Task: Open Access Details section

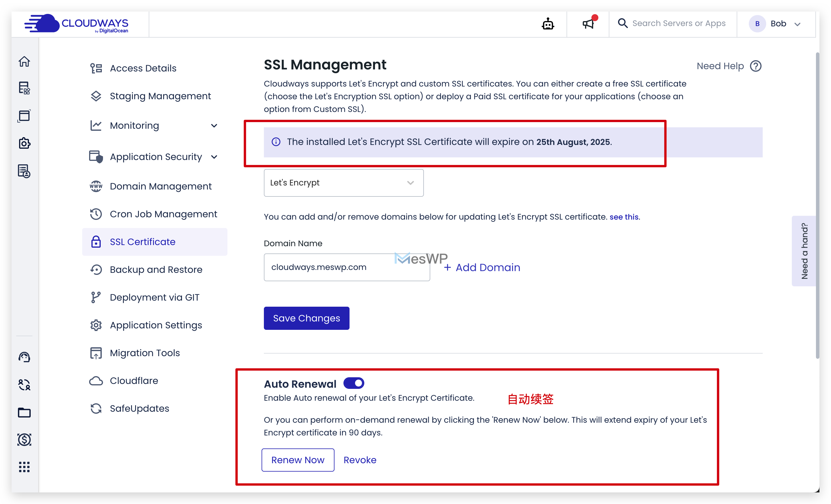Action: click(x=155, y=68)
